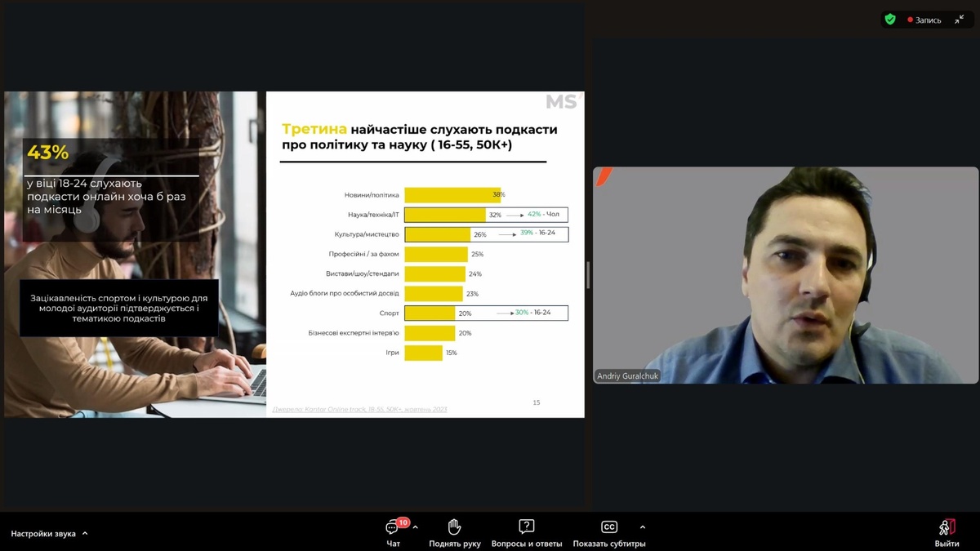Click the Новини/політика 38% bar
This screenshot has height=551, width=980.
tap(452, 195)
